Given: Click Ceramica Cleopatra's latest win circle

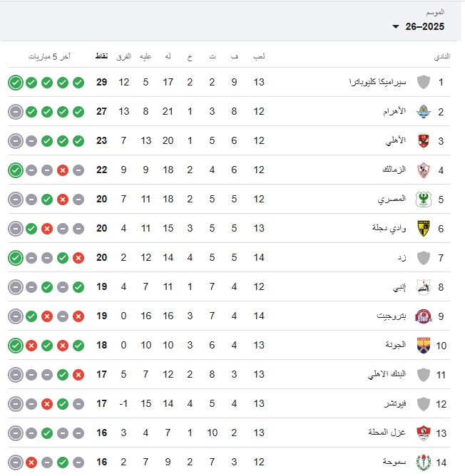Looking at the screenshot, I should tap(16, 82).
